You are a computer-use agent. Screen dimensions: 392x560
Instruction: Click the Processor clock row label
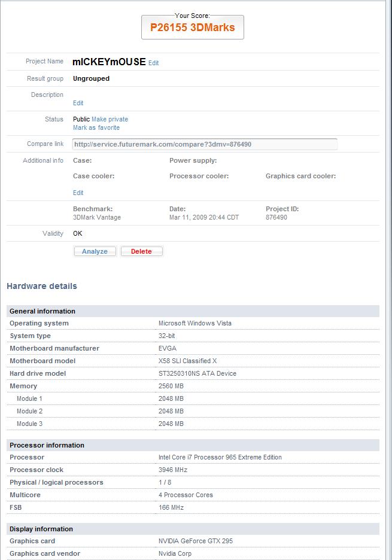coord(37,470)
